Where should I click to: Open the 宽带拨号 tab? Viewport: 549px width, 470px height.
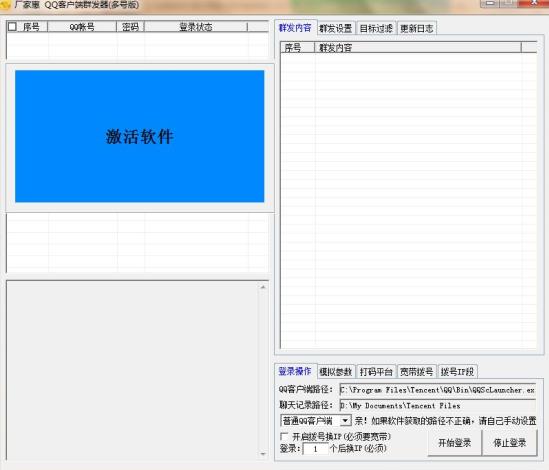tap(417, 372)
